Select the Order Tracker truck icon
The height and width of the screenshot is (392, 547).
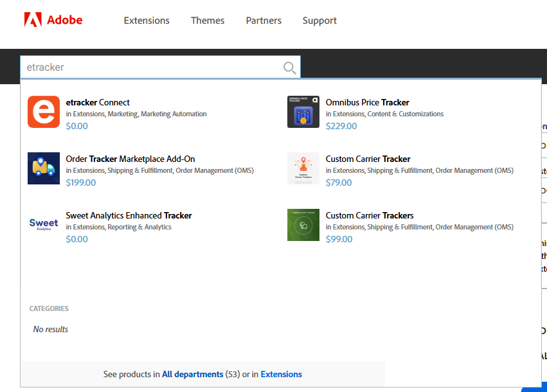[44, 168]
